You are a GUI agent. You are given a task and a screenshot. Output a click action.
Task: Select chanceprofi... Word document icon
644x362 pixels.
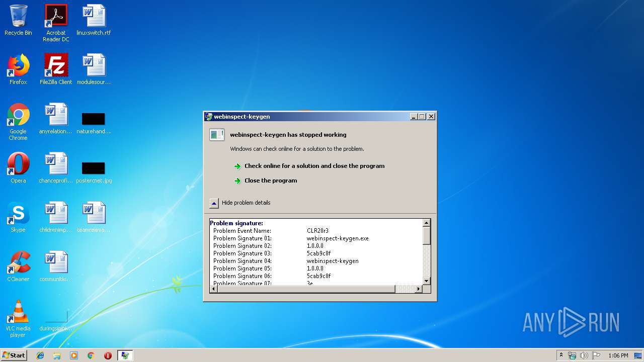(56, 168)
